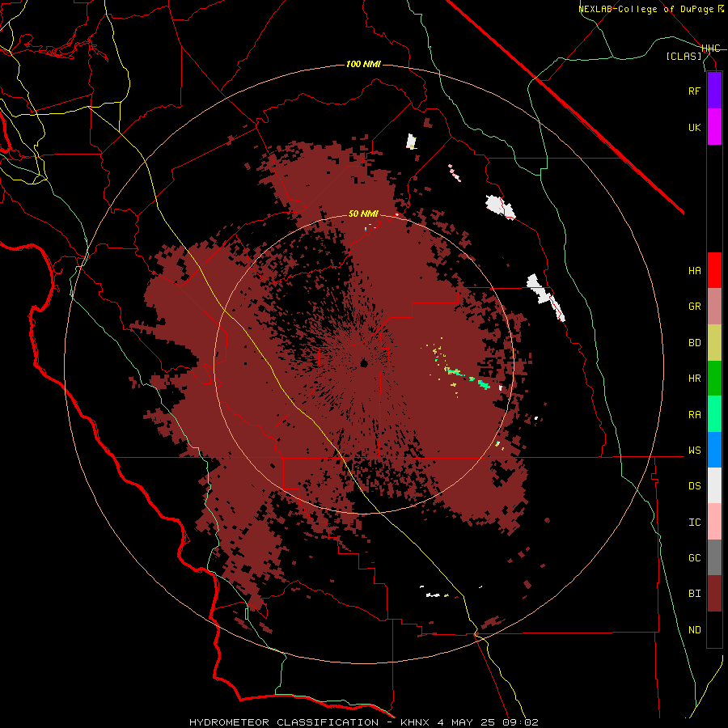This screenshot has width=728, height=728.
Task: Click the BI brown legend swatch
Action: pos(714,594)
